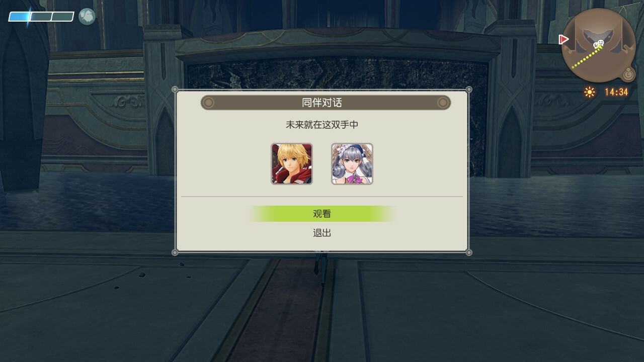This screenshot has width=644, height=362.
Task: Click the Nopon icon beside the gauge
Action: 87,17
